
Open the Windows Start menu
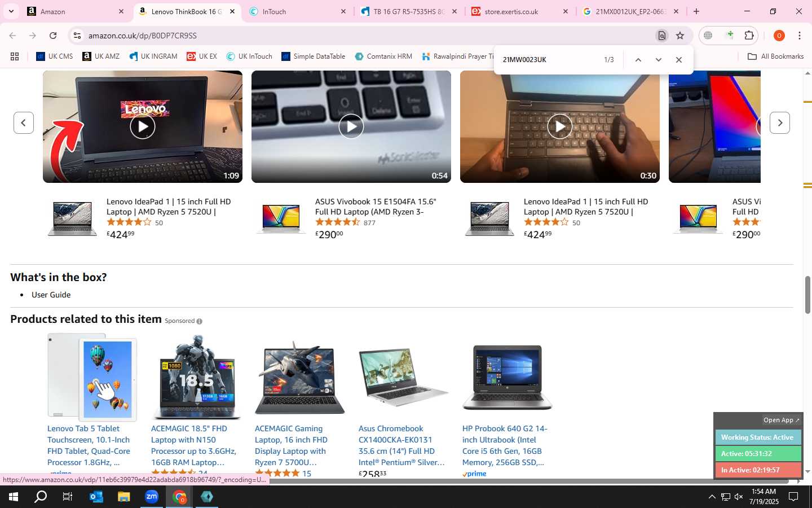(x=14, y=497)
